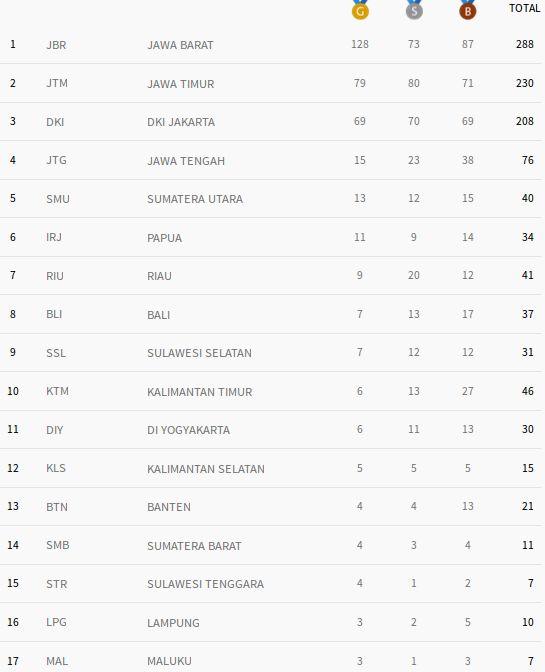
Task: Click the gold medal icon header
Action: coord(360,10)
